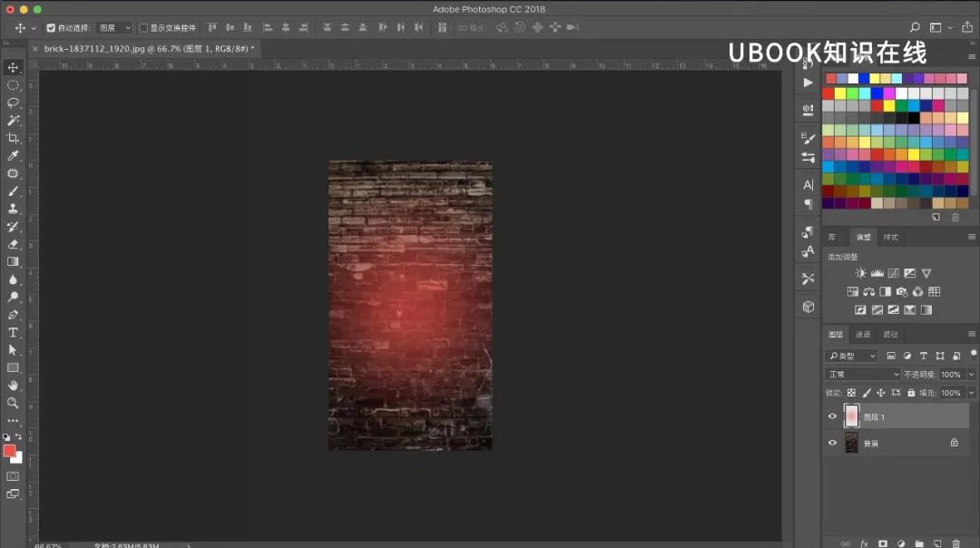Select the Gradient tool
980x548 pixels.
13,262
